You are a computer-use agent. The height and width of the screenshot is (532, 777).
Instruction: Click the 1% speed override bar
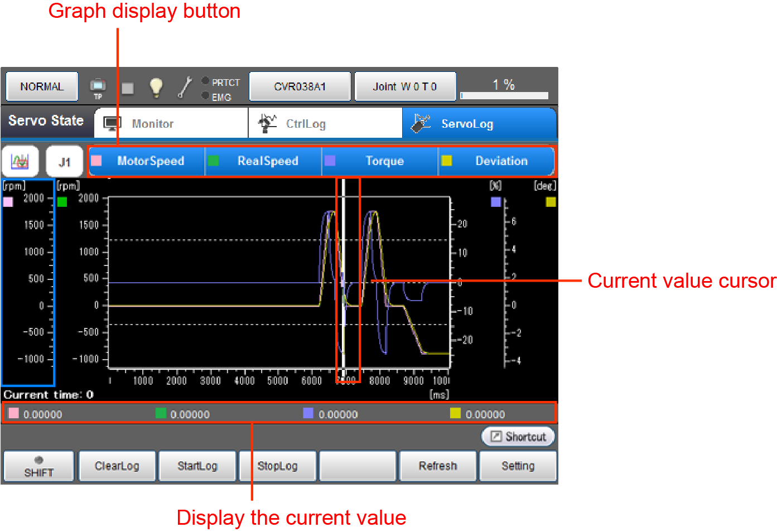point(504,88)
